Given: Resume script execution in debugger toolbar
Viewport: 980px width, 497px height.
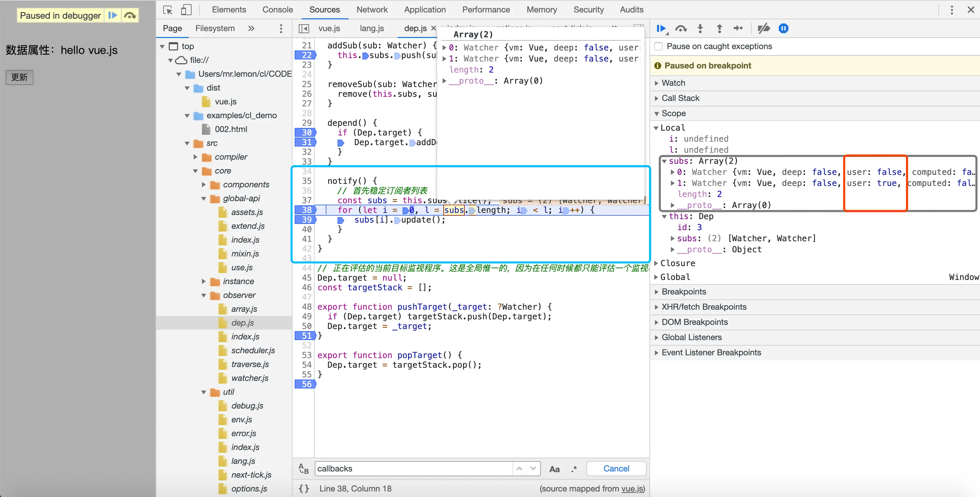Looking at the screenshot, I should point(661,29).
